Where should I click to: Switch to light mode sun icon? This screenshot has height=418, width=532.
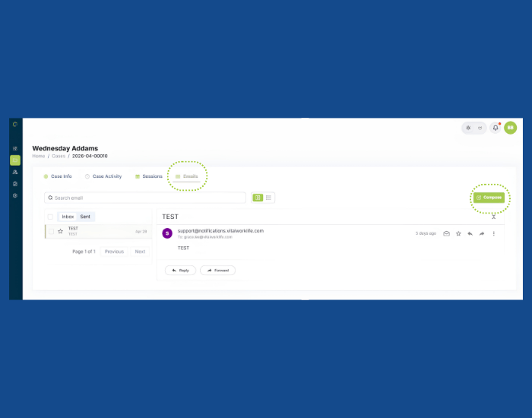468,128
